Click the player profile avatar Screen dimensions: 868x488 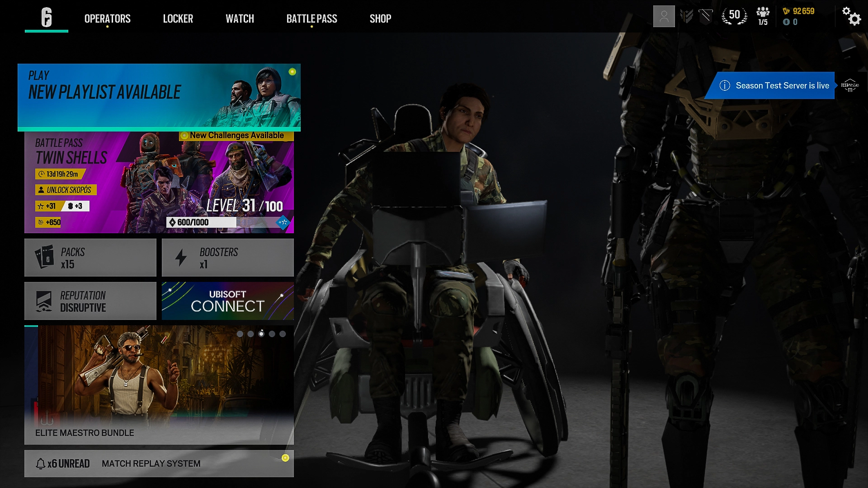664,16
